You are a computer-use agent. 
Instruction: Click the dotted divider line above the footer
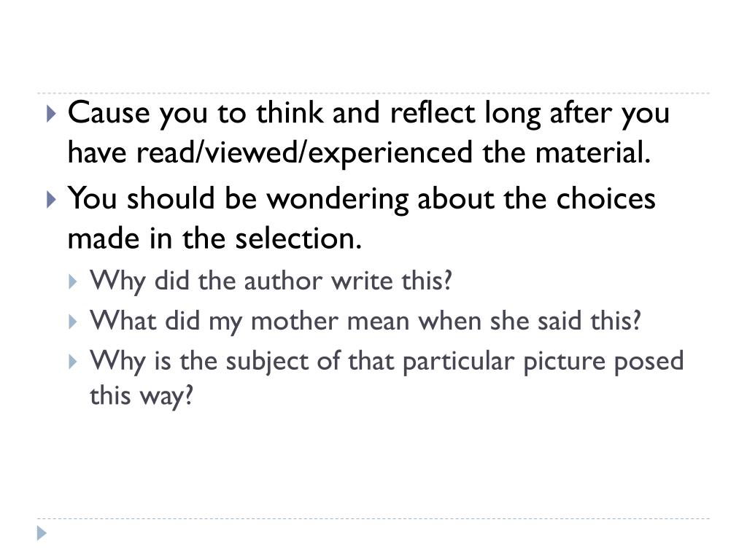pyautogui.click(x=373, y=518)
